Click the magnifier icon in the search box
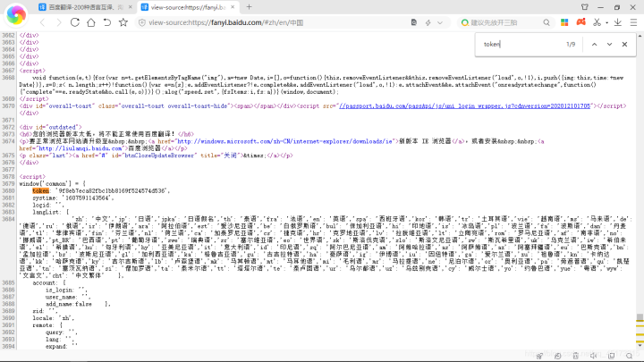The height and width of the screenshot is (362, 644). [547, 22]
